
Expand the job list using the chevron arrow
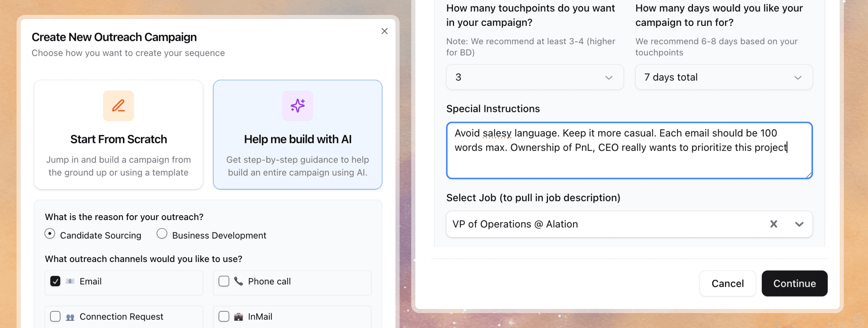pyautogui.click(x=799, y=224)
